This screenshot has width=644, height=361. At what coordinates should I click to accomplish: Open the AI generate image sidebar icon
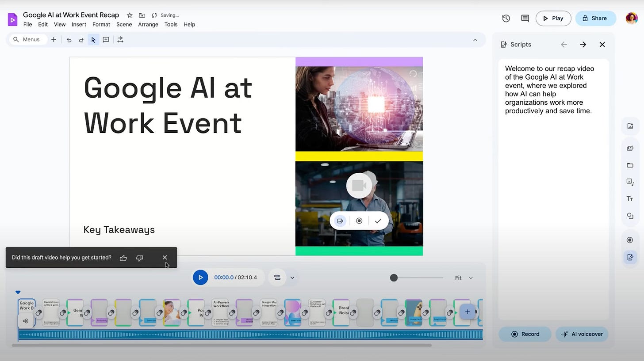(x=630, y=126)
